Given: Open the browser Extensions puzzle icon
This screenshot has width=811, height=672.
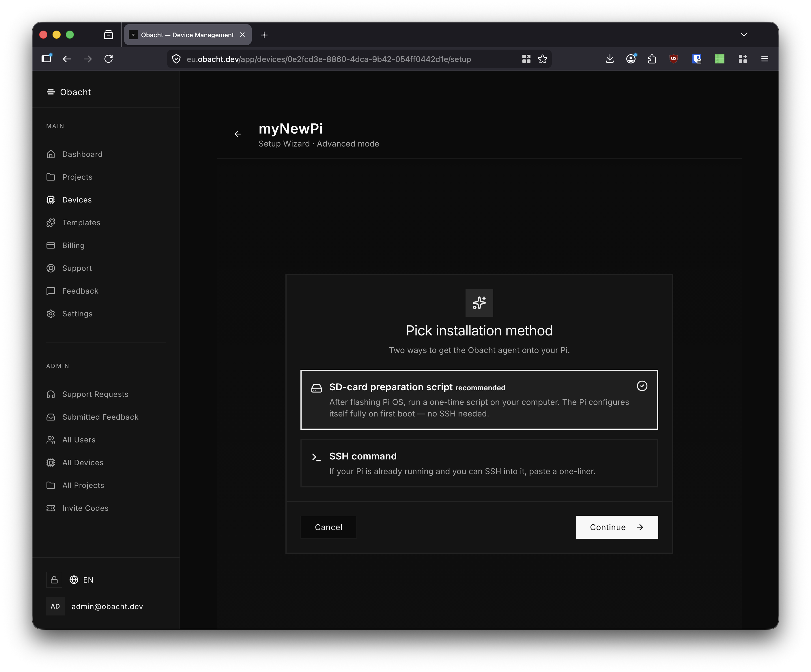Looking at the screenshot, I should pyautogui.click(x=652, y=59).
